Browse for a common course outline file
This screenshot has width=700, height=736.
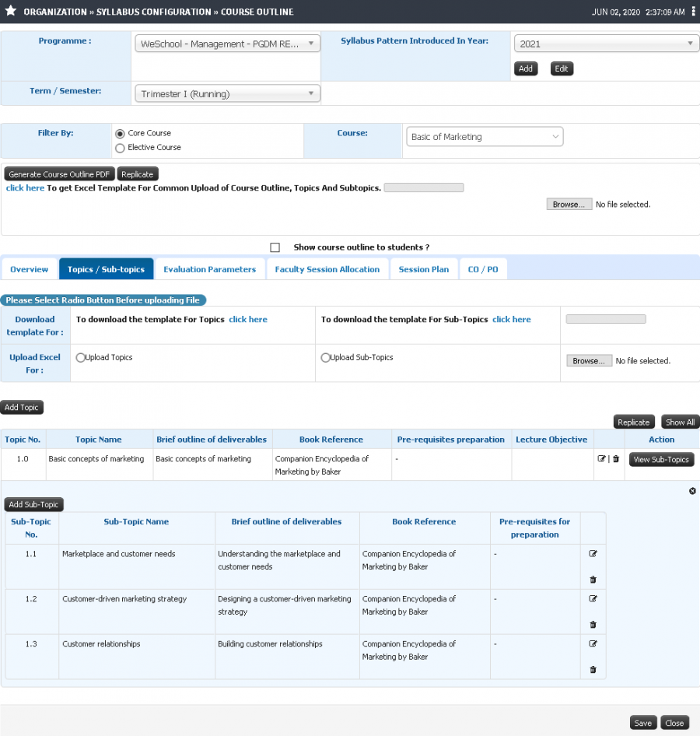click(x=569, y=204)
